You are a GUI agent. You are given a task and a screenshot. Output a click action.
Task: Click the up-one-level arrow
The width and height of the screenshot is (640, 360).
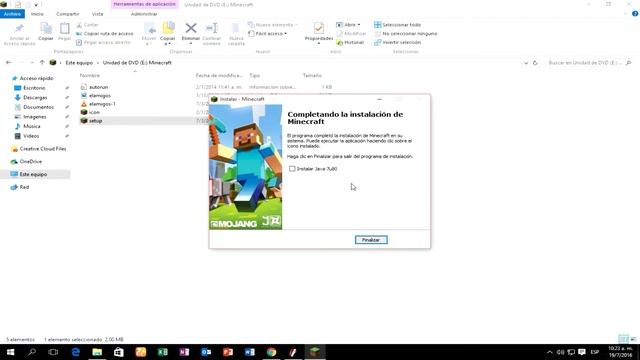pyautogui.click(x=42, y=63)
